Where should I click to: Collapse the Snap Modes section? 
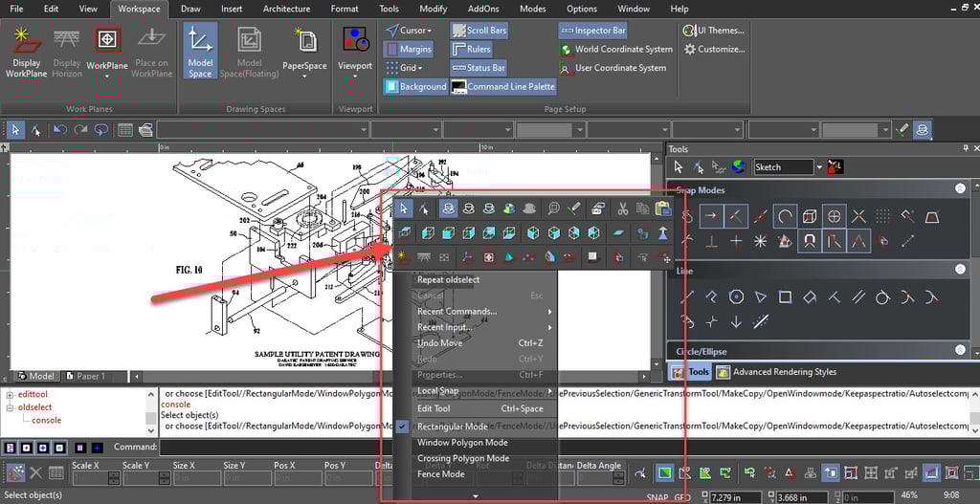pos(960,188)
